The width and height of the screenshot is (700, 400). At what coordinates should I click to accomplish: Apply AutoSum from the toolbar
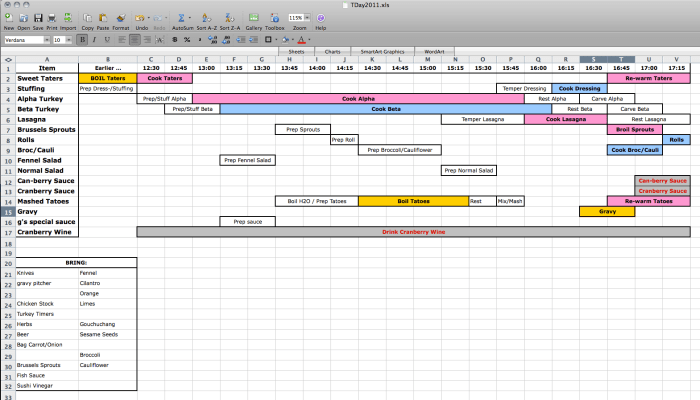[182, 19]
